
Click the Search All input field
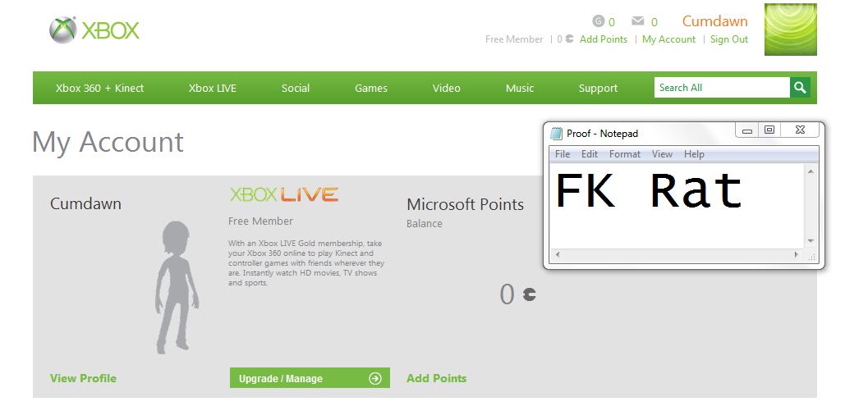tap(722, 88)
